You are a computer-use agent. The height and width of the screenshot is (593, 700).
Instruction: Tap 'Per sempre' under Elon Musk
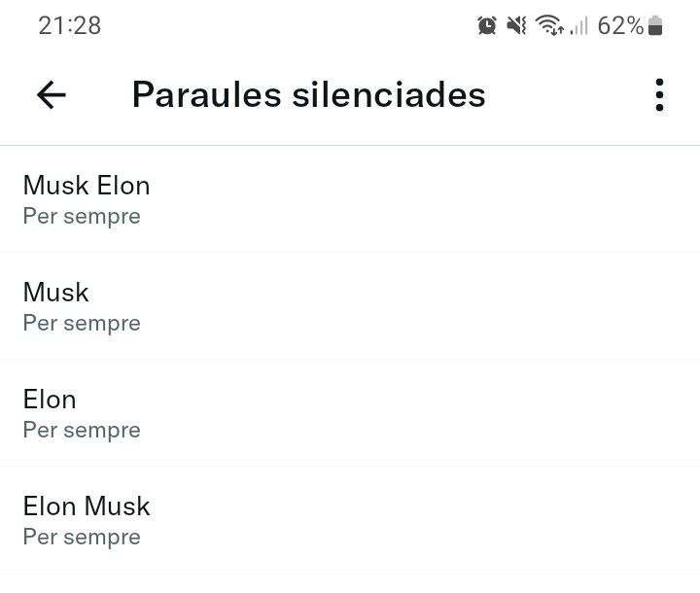pos(82,538)
